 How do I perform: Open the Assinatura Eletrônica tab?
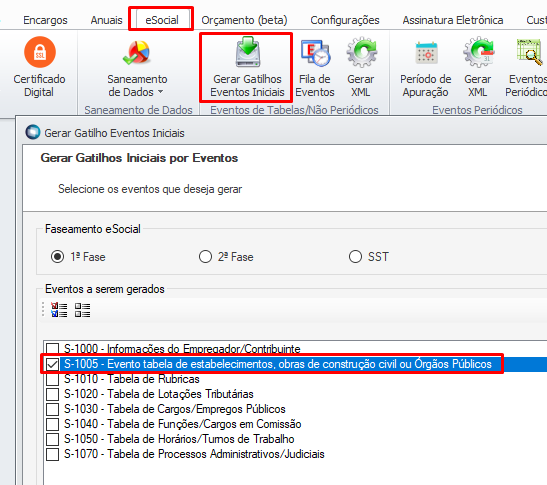coord(453,20)
